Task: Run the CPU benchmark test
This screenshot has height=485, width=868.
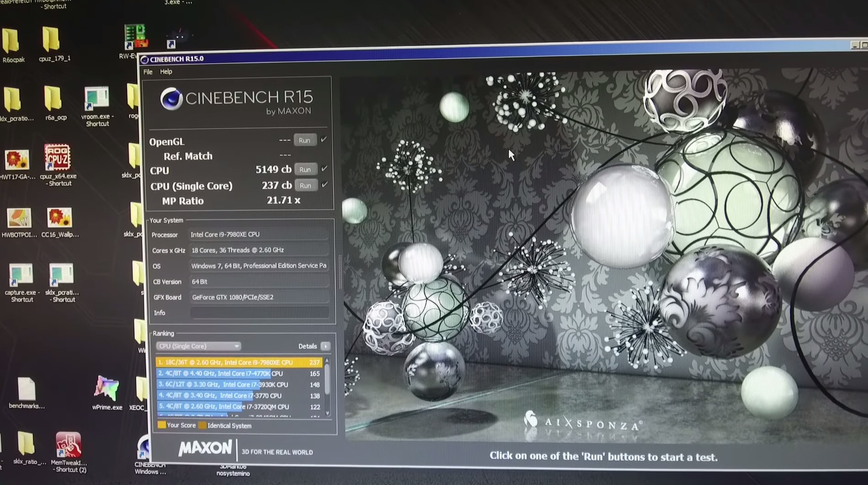Action: [x=305, y=170]
